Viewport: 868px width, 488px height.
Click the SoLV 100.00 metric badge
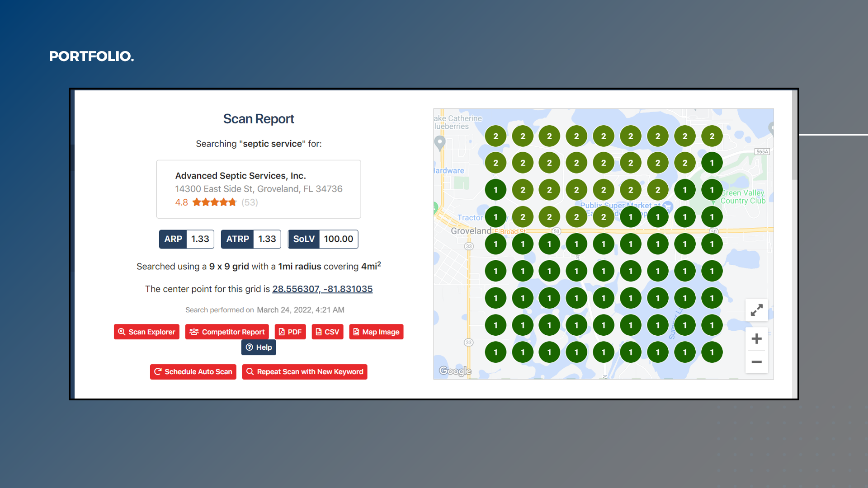point(323,239)
